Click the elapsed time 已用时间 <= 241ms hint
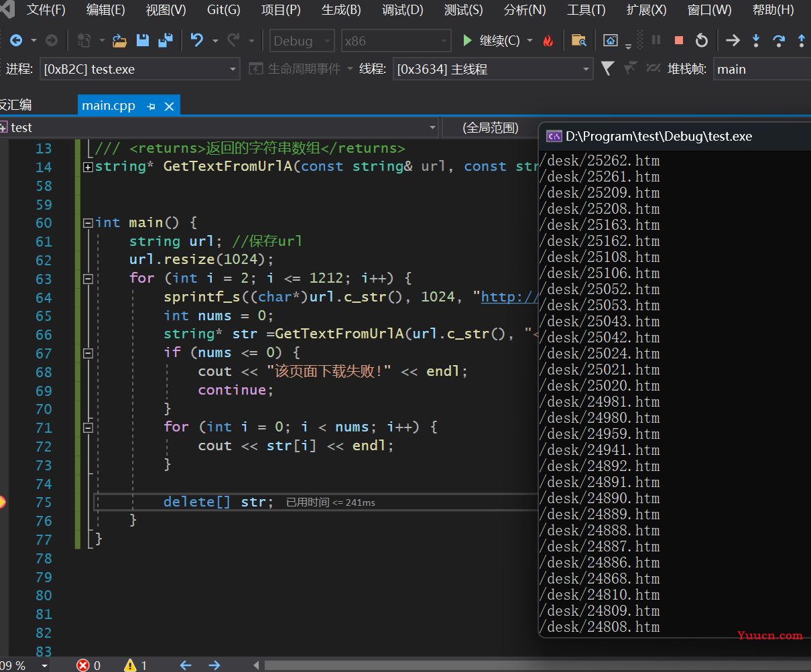 click(330, 502)
